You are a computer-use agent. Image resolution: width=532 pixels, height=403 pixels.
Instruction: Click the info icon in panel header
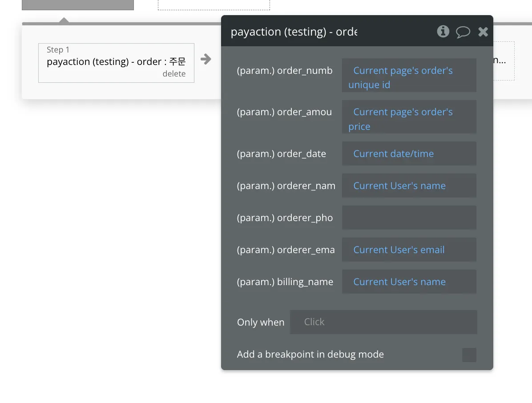coord(443,31)
